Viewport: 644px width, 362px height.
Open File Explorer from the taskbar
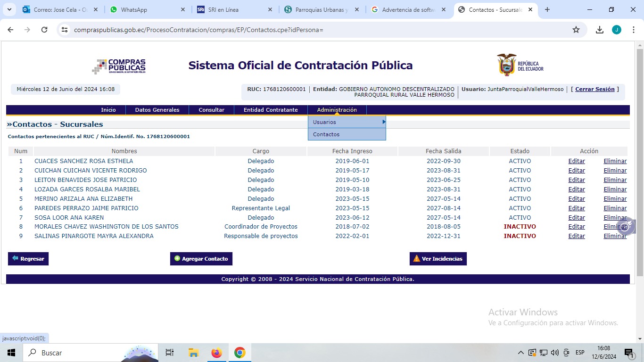click(193, 353)
